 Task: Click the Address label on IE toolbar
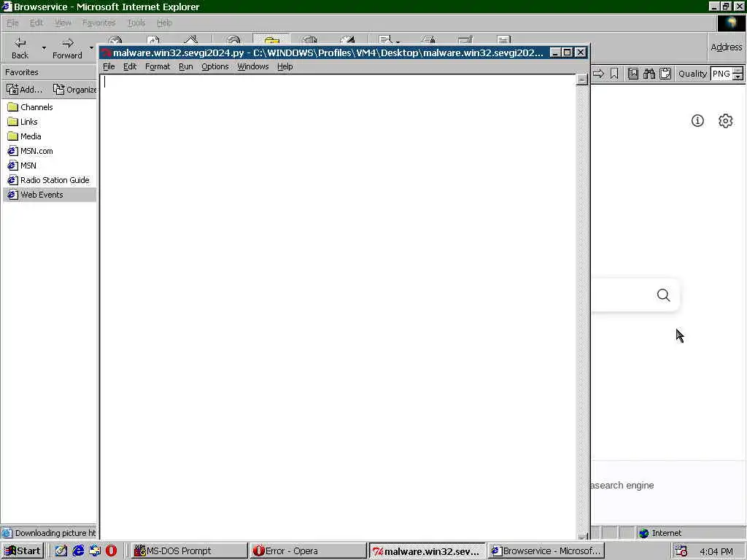[x=726, y=47]
